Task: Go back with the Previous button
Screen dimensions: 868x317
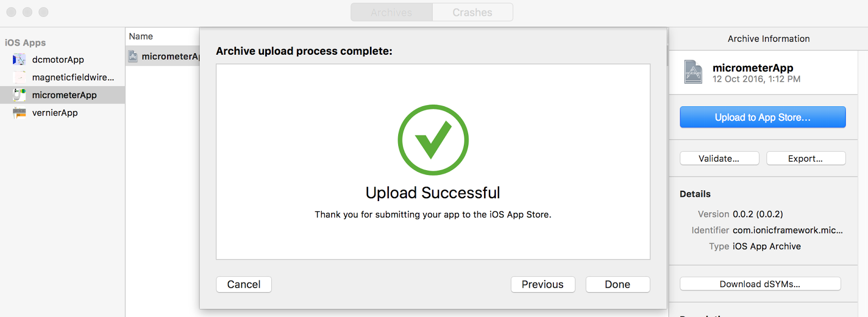Action: coord(542,284)
